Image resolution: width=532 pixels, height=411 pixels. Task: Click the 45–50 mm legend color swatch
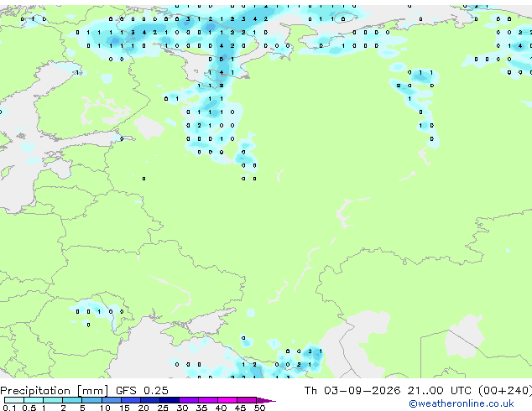click(247, 400)
